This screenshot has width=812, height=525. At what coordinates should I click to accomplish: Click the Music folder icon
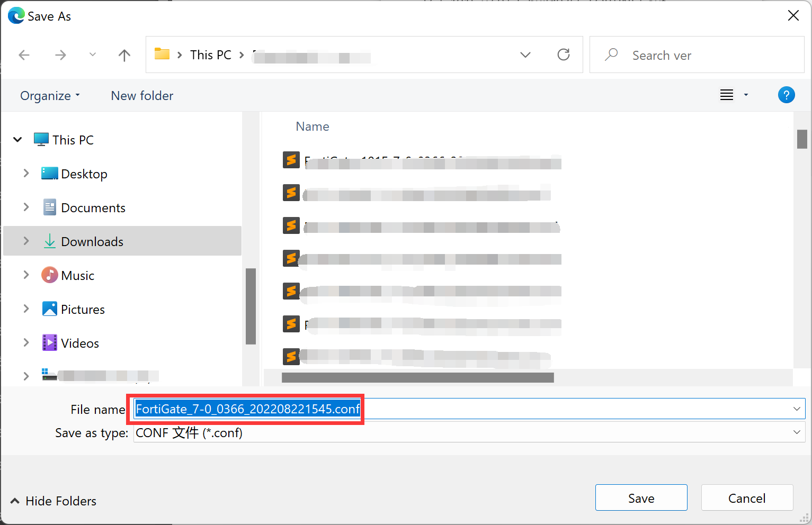tap(49, 275)
